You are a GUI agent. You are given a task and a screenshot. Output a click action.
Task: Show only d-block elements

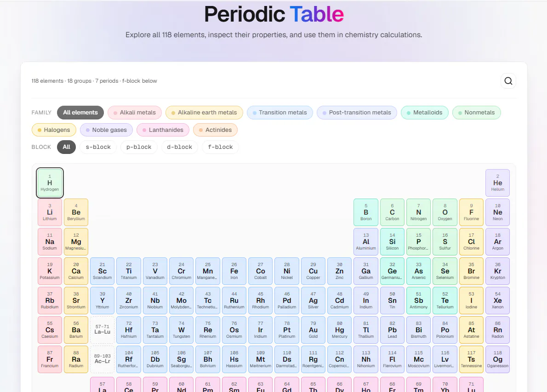[x=180, y=147]
